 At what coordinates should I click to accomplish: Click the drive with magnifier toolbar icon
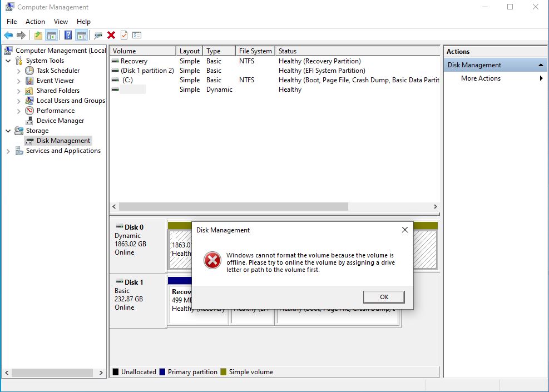click(x=98, y=35)
